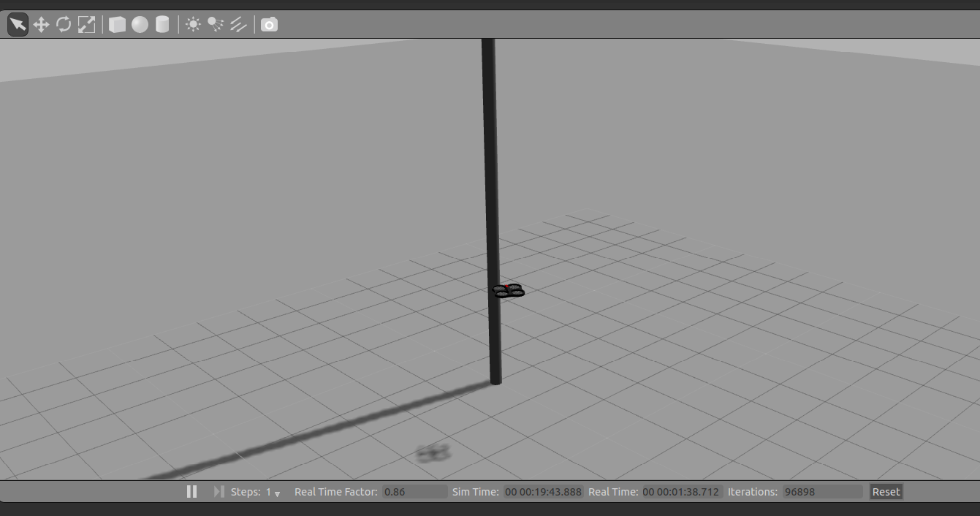The width and height of the screenshot is (980, 516).
Task: Select the quadrotor drone model
Action: (509, 291)
